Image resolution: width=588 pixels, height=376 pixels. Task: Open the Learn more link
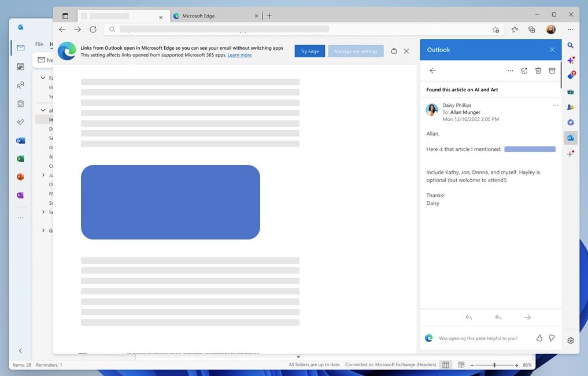pyautogui.click(x=239, y=55)
